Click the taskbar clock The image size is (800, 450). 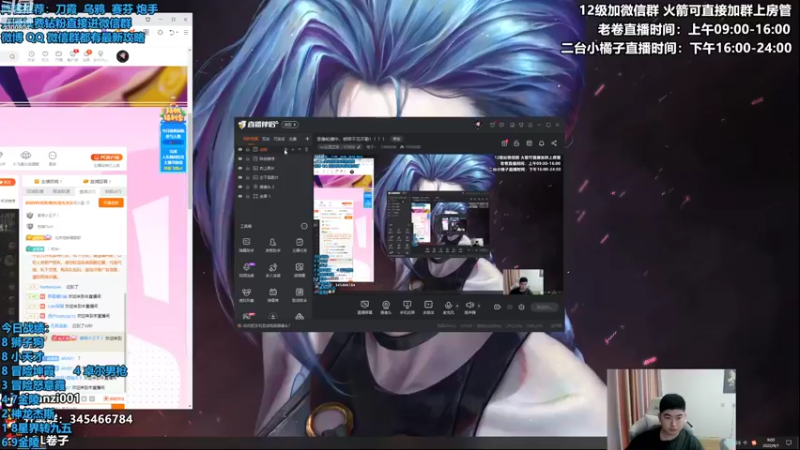pyautogui.click(x=770, y=442)
